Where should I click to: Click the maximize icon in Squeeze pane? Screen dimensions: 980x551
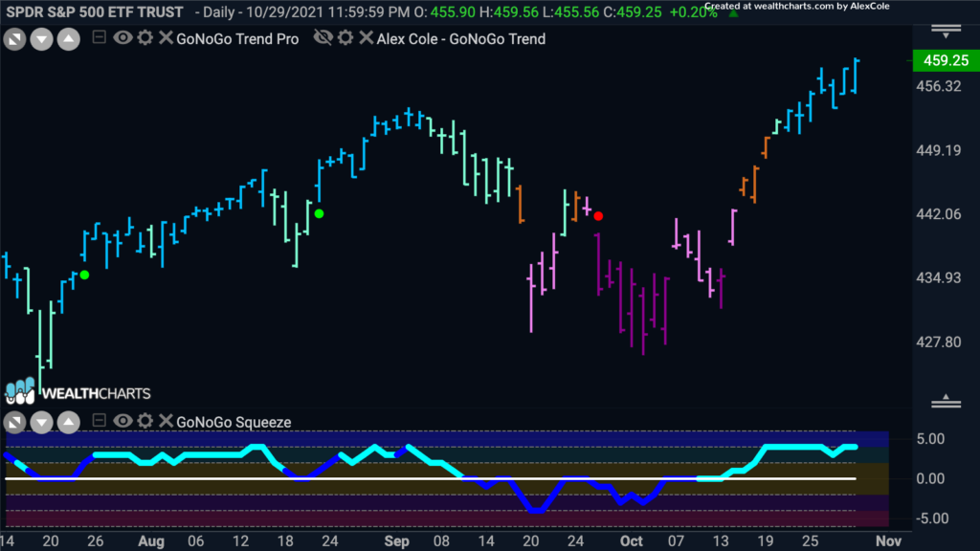pyautogui.click(x=15, y=423)
